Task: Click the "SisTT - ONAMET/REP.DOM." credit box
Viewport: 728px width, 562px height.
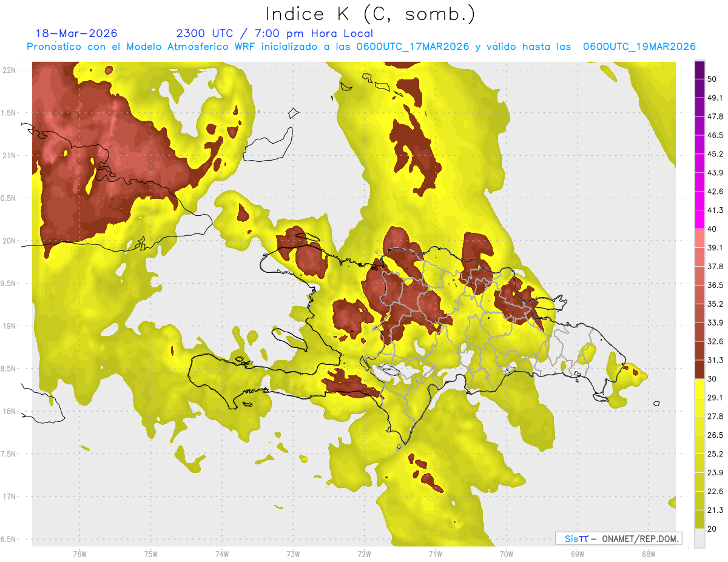Action: tap(618, 538)
